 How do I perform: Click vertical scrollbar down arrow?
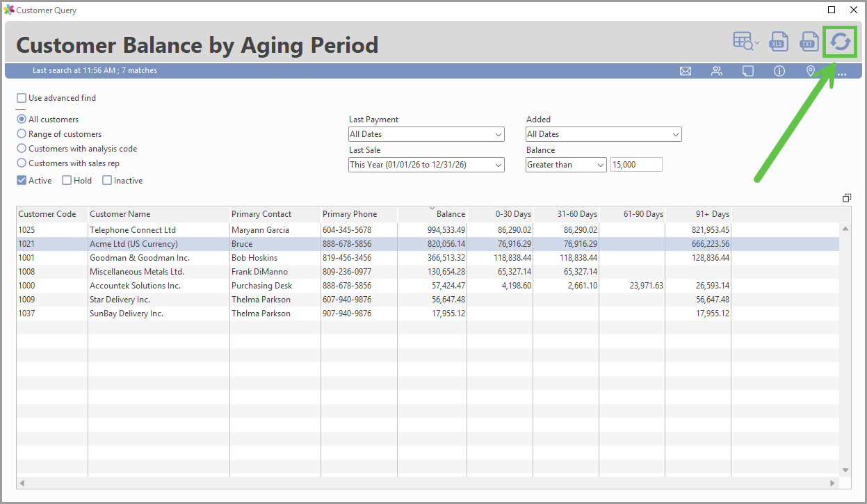tap(845, 471)
